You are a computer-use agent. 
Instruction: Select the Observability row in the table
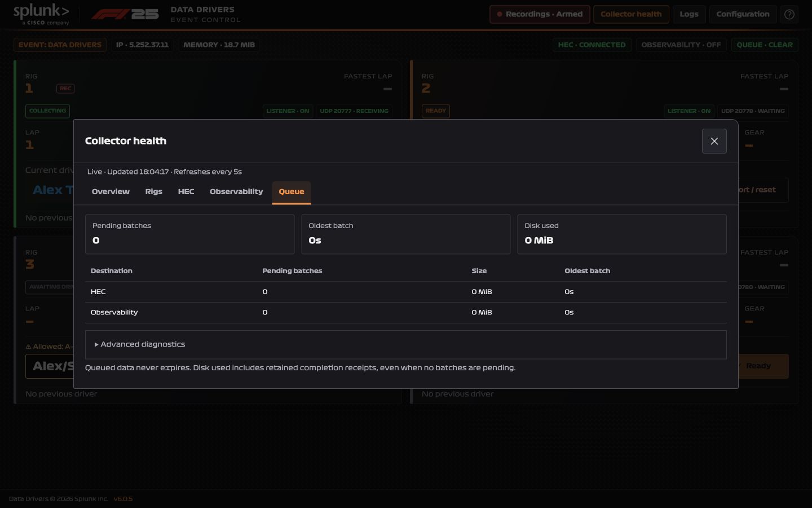[405, 313]
